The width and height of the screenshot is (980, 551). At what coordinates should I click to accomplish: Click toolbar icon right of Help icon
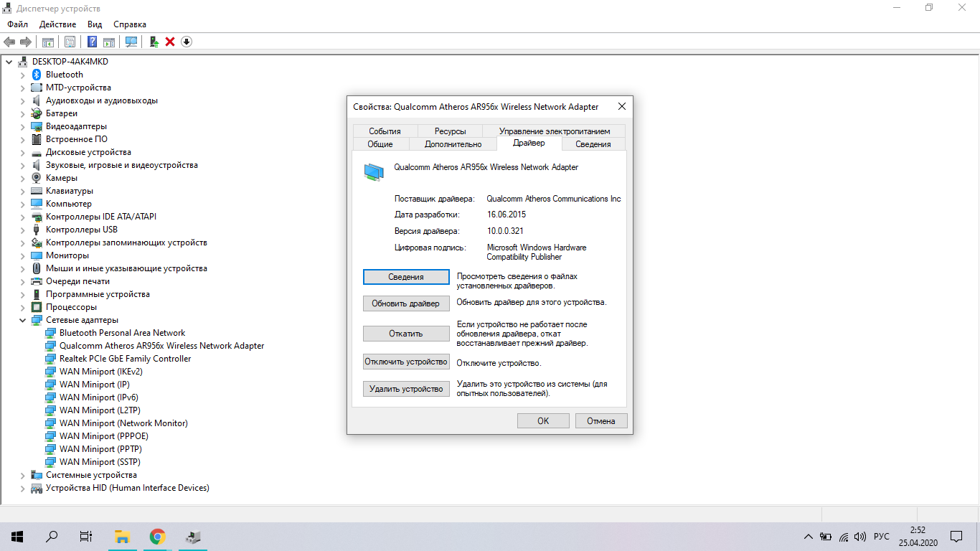click(109, 42)
